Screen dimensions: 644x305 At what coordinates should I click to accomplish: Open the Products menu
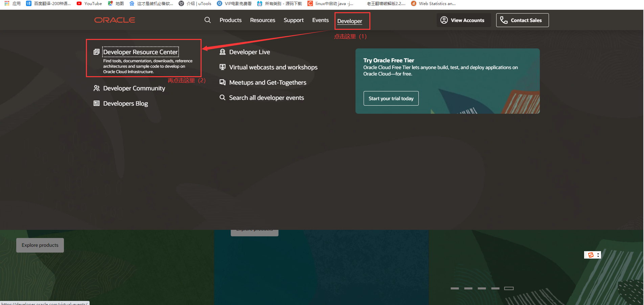point(231,20)
